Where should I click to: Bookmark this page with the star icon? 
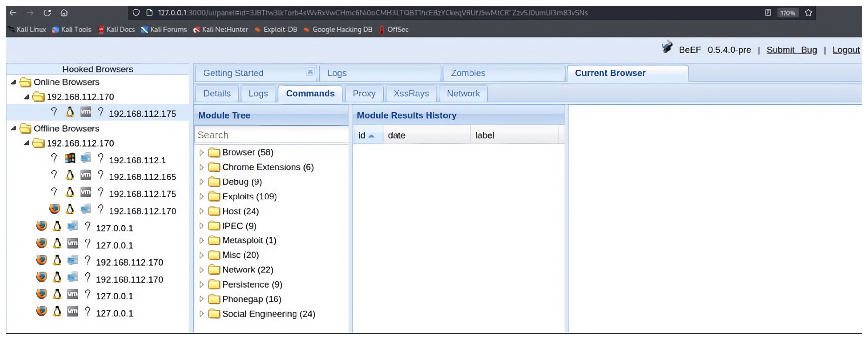(x=808, y=13)
